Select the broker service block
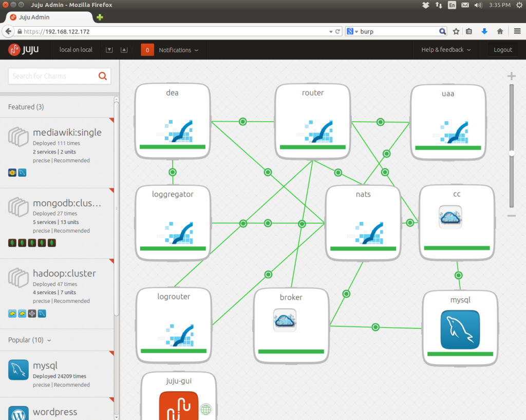 (291, 326)
